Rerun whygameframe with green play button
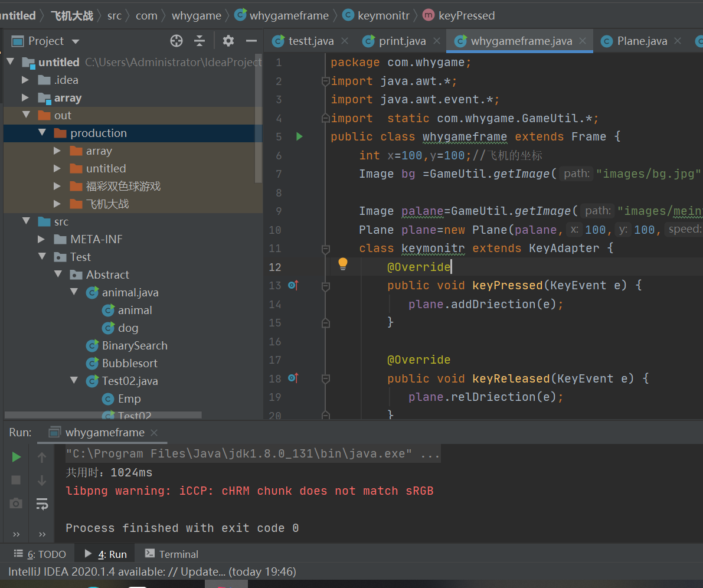This screenshot has height=588, width=703. [16, 457]
